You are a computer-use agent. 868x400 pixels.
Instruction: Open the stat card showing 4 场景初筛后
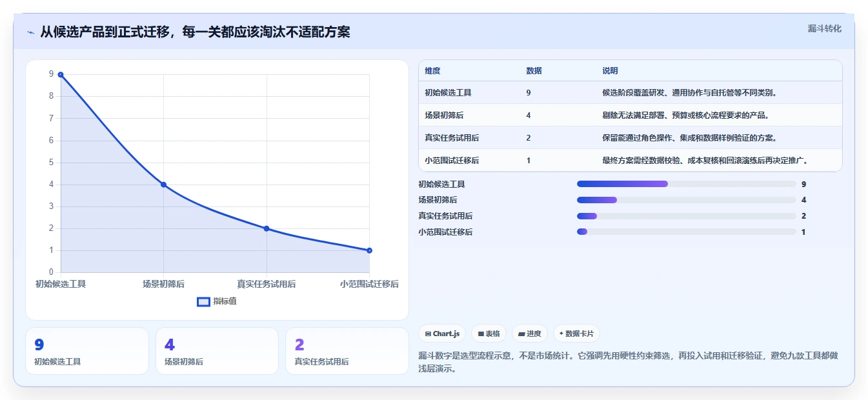pos(217,351)
